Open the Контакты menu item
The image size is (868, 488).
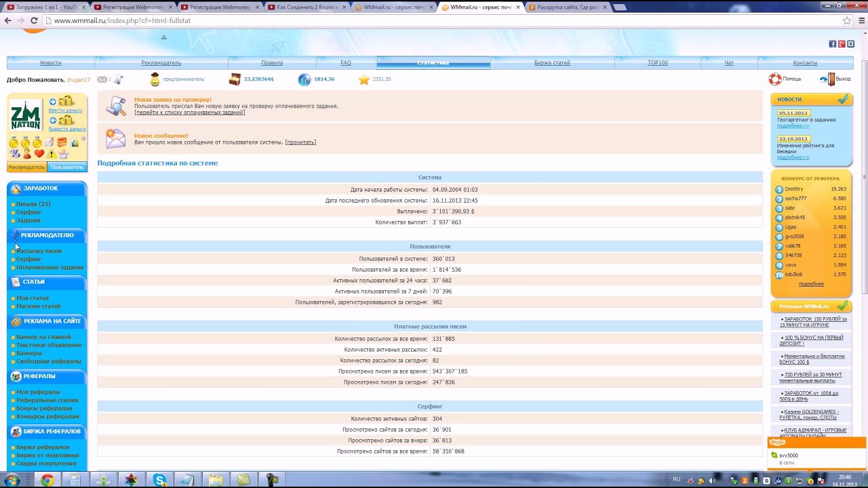(805, 62)
